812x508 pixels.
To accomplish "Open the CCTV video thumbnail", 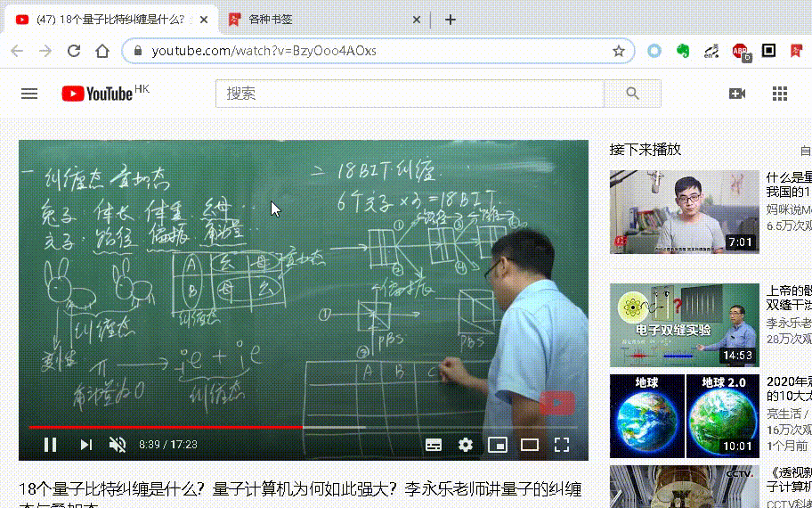I will click(x=684, y=487).
